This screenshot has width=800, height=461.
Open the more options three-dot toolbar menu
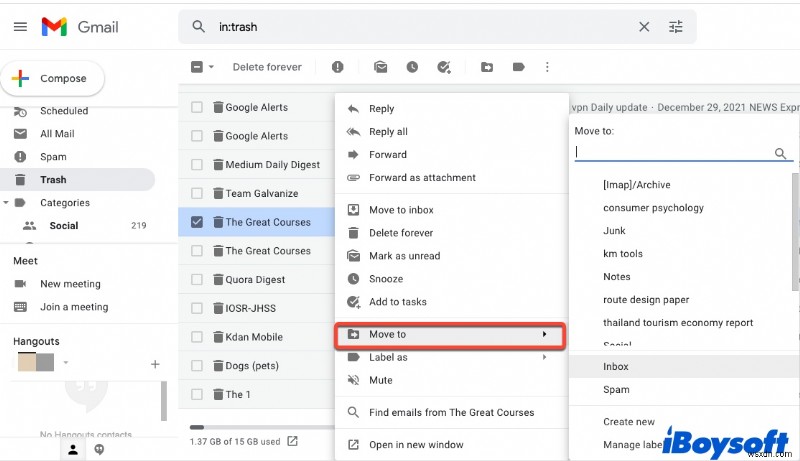pos(547,67)
